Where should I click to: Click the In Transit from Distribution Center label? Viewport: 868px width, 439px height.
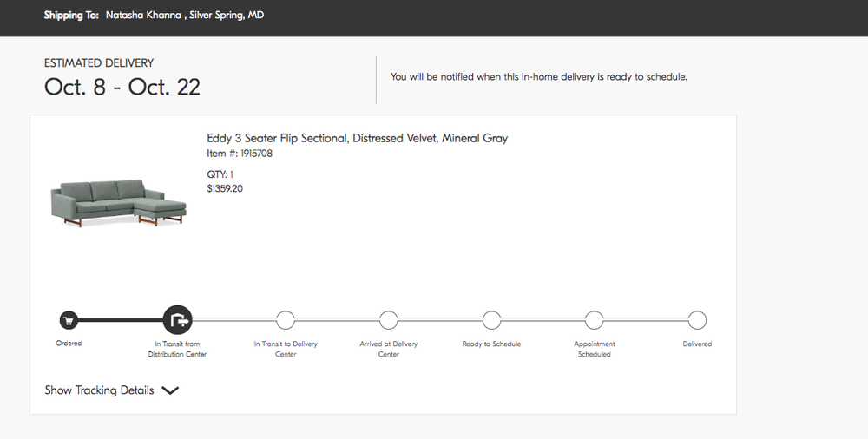point(177,349)
